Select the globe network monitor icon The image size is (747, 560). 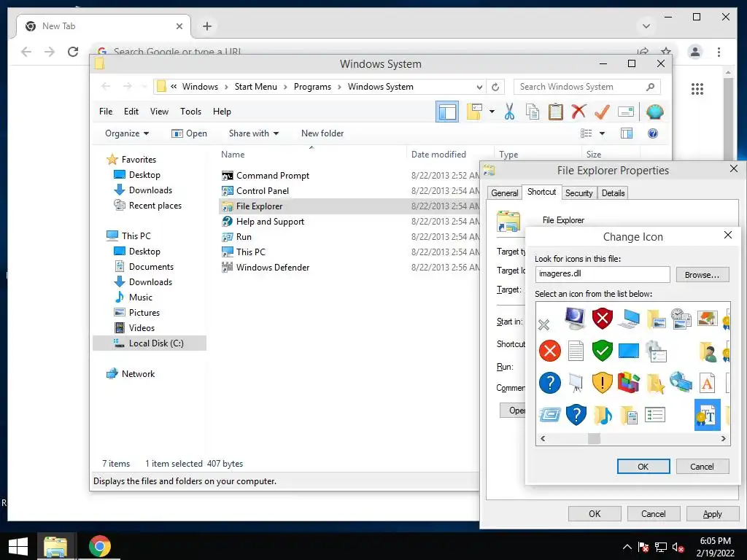[x=681, y=382]
